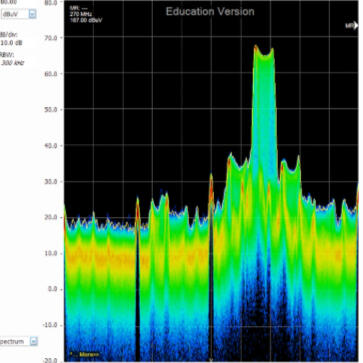The height and width of the screenshot is (363, 363).
Task: Click the MR marker arrow at right edge
Action: [352, 25]
